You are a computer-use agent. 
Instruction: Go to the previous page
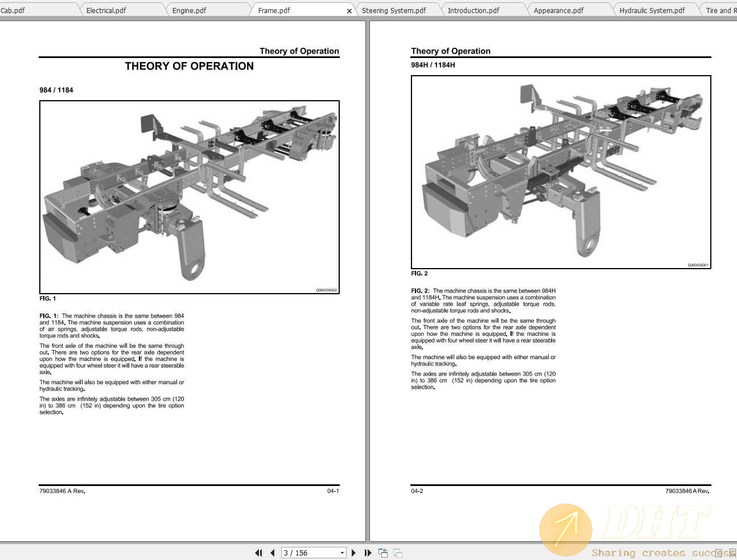[x=272, y=553]
